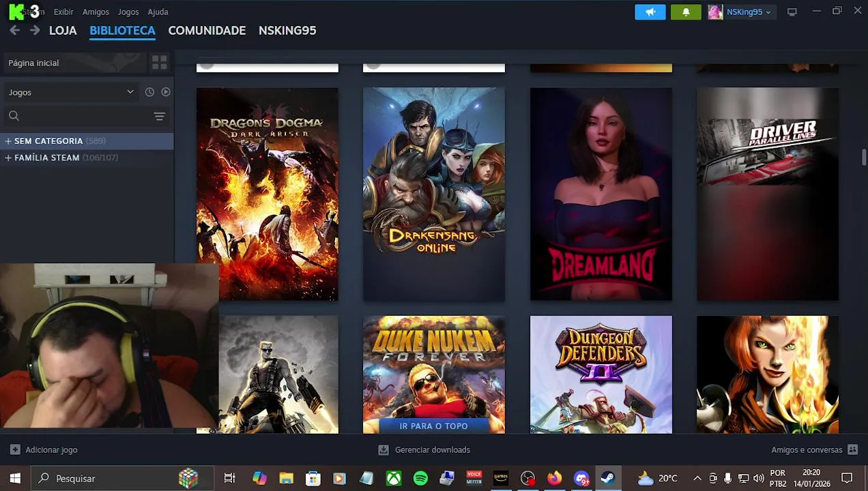Select the red-haired elf game cover

pyautogui.click(x=768, y=374)
